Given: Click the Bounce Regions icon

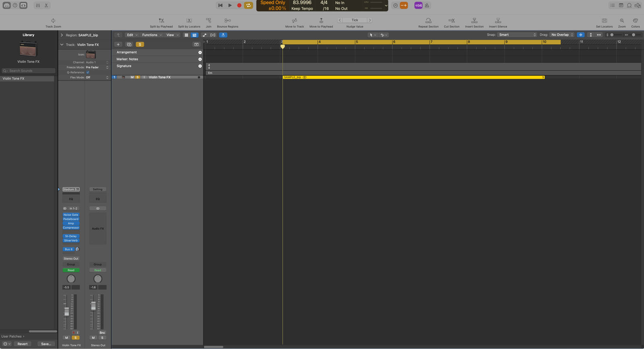Looking at the screenshot, I should (x=227, y=21).
